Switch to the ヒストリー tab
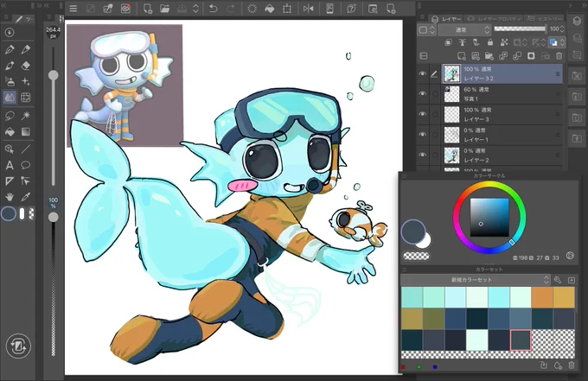This screenshot has width=588, height=381. coord(546,18)
